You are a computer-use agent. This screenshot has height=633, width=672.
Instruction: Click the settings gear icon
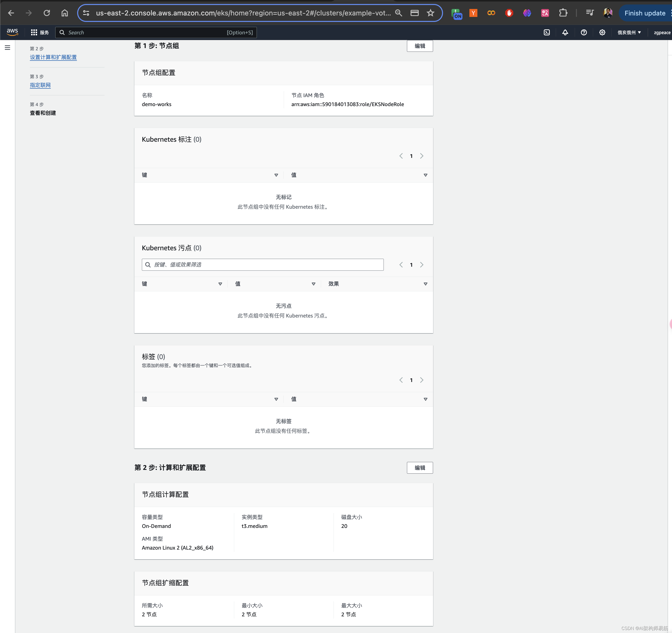602,32
